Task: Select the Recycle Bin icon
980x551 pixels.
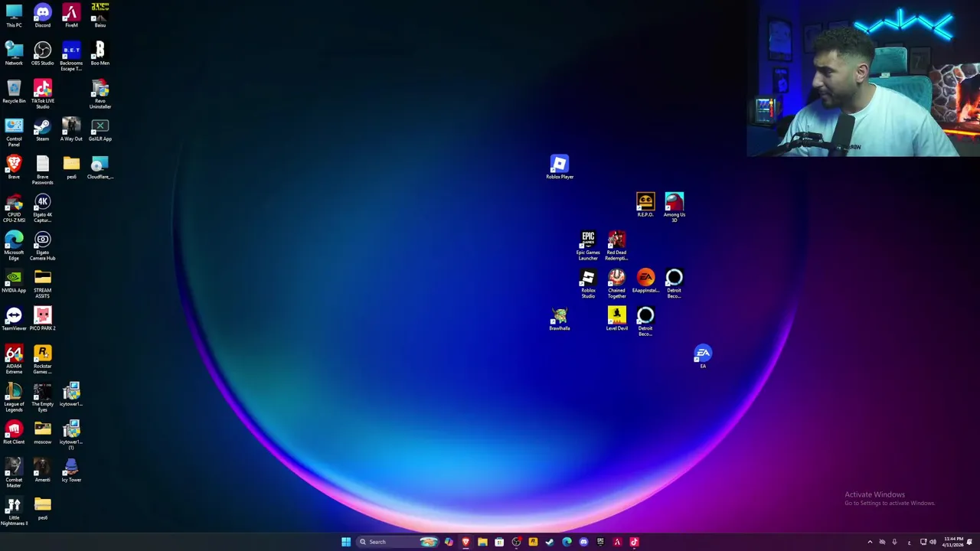Action: click(x=14, y=92)
